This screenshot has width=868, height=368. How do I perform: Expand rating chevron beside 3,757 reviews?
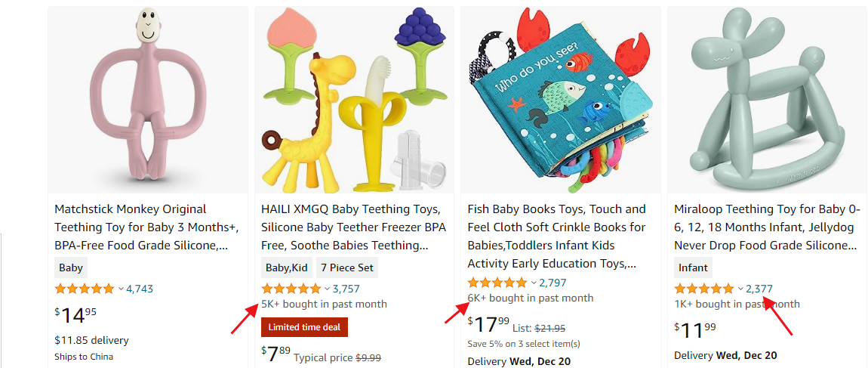coord(328,289)
